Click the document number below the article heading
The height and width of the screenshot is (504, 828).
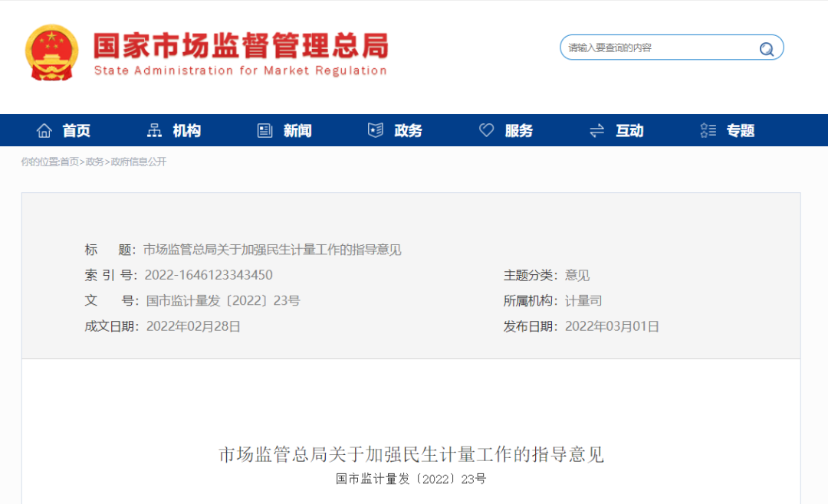click(411, 479)
